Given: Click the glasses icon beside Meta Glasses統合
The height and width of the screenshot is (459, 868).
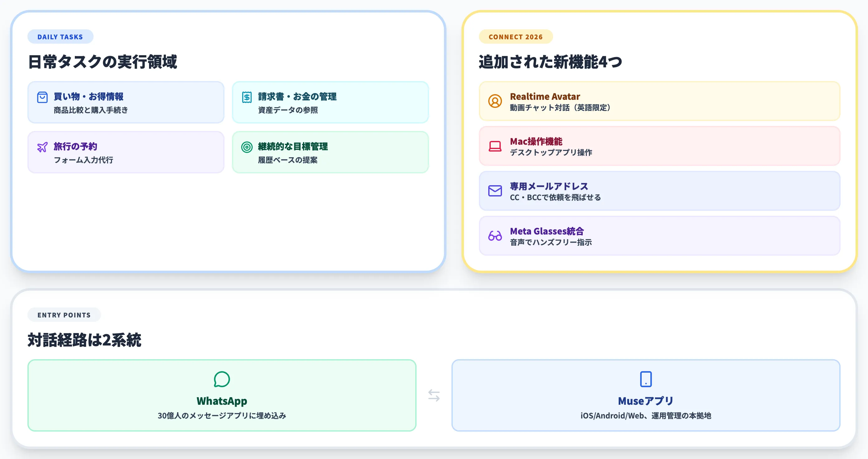Looking at the screenshot, I should (495, 235).
